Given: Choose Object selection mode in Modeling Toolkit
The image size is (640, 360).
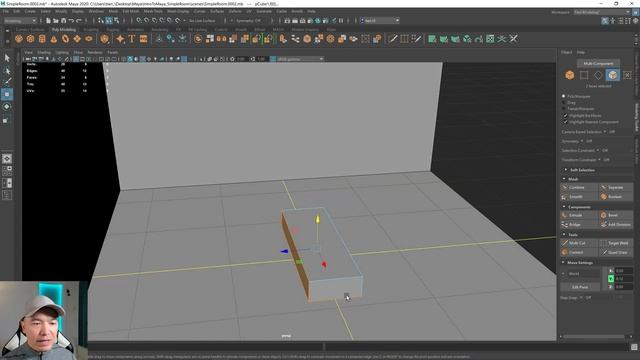Looking at the screenshot, I should tap(570, 75).
